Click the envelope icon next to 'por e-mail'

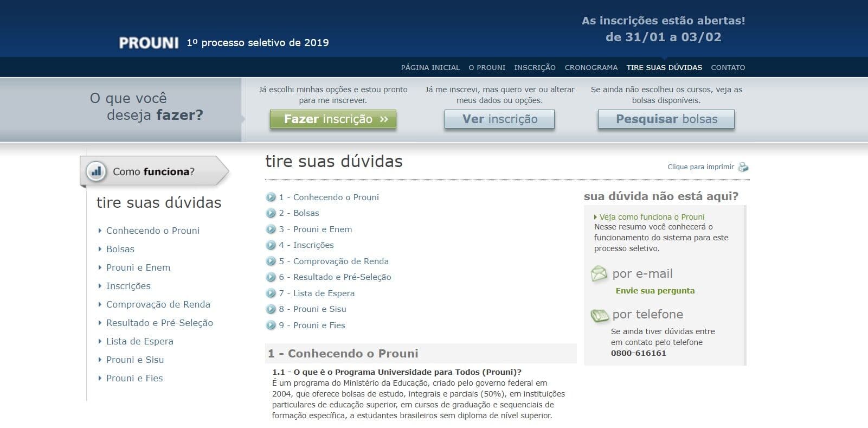(599, 274)
